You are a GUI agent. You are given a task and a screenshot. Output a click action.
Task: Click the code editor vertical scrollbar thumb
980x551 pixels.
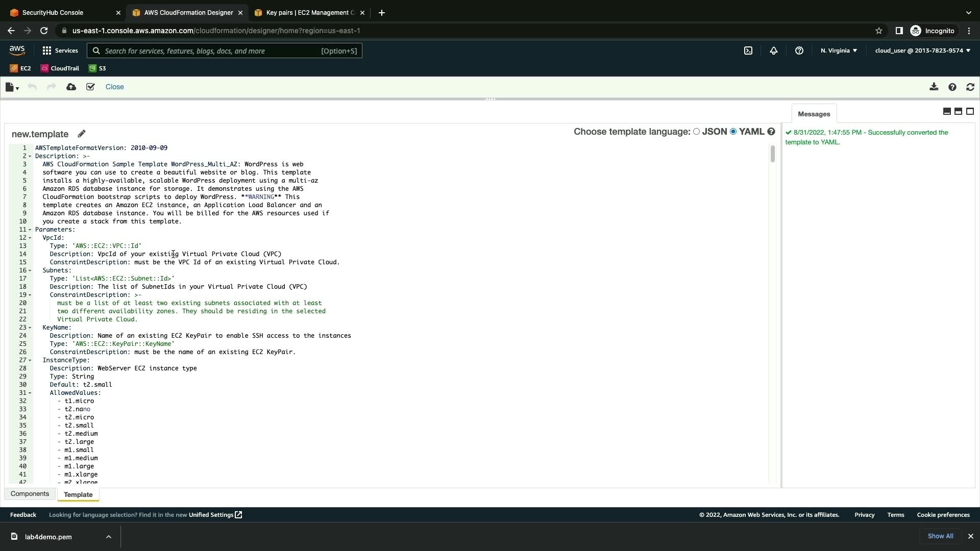772,154
